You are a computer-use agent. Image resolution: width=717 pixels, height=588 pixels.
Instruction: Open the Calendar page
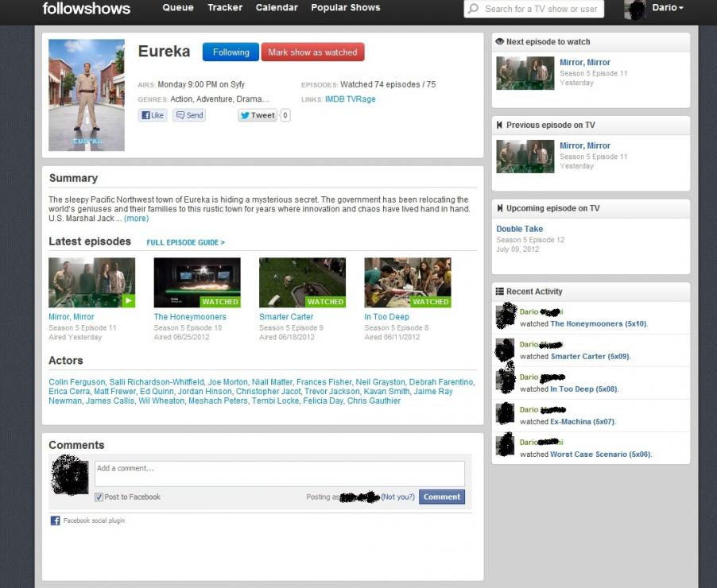click(277, 8)
